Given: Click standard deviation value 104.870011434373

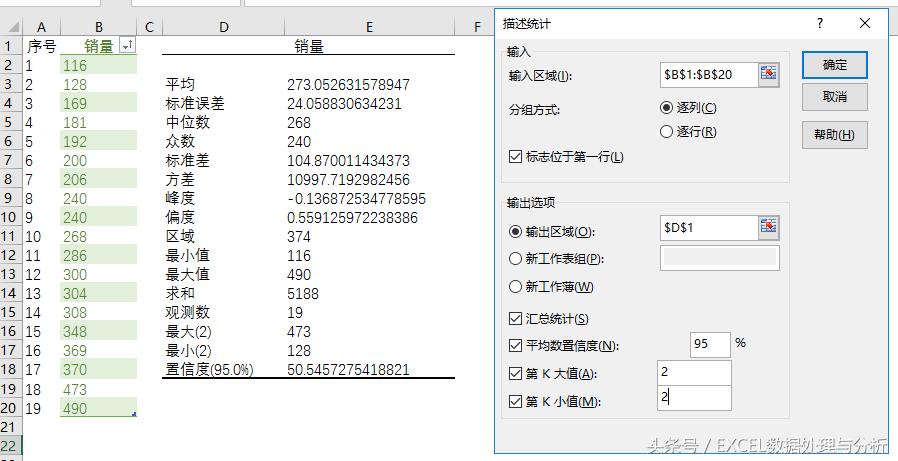Looking at the screenshot, I should 369,160.
